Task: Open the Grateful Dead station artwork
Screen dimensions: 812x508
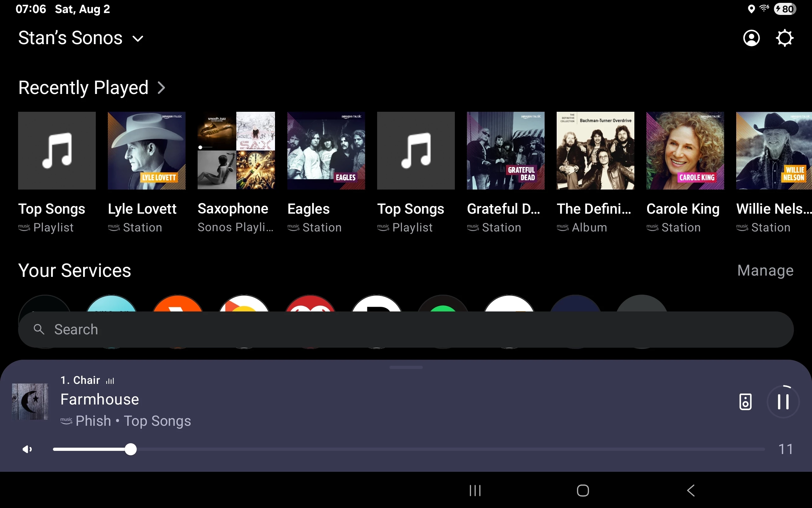Action: pos(506,150)
